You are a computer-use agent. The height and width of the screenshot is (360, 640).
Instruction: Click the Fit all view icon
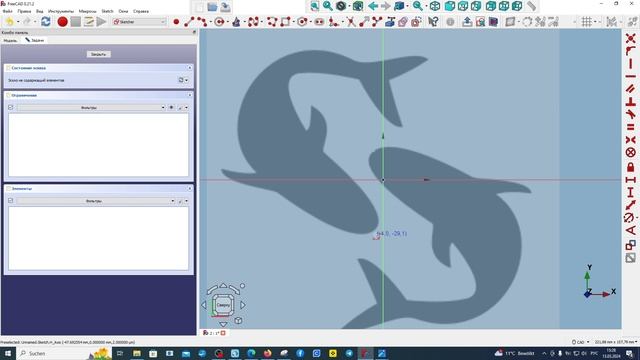[315, 6]
